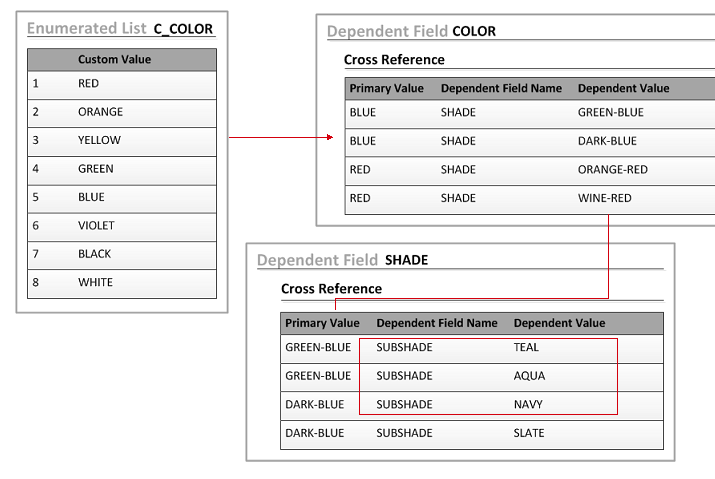Click Primary Value header in COLOR table
The image size is (715, 479).
coord(386,88)
